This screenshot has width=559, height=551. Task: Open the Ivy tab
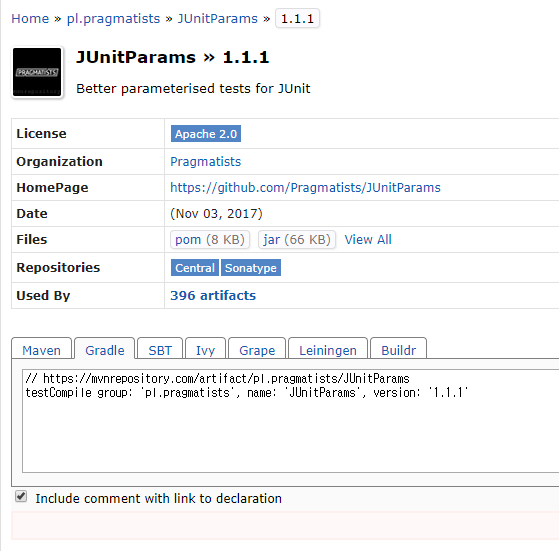[x=205, y=348]
